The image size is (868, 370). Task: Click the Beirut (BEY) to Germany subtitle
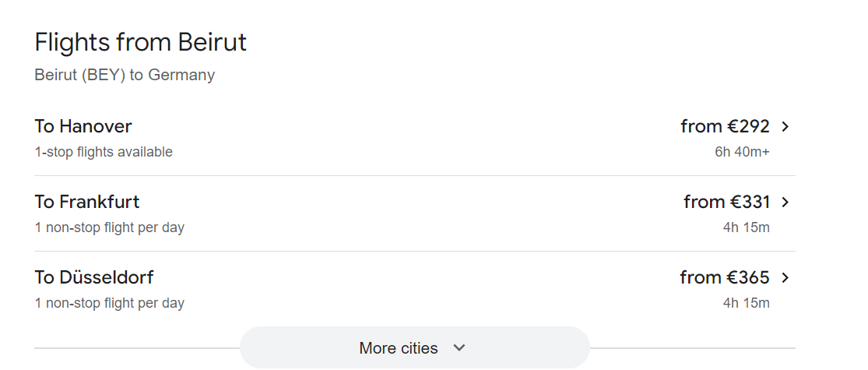(125, 76)
